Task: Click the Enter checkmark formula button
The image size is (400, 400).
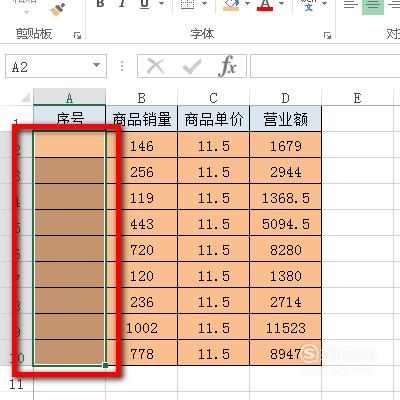Action: tap(192, 66)
